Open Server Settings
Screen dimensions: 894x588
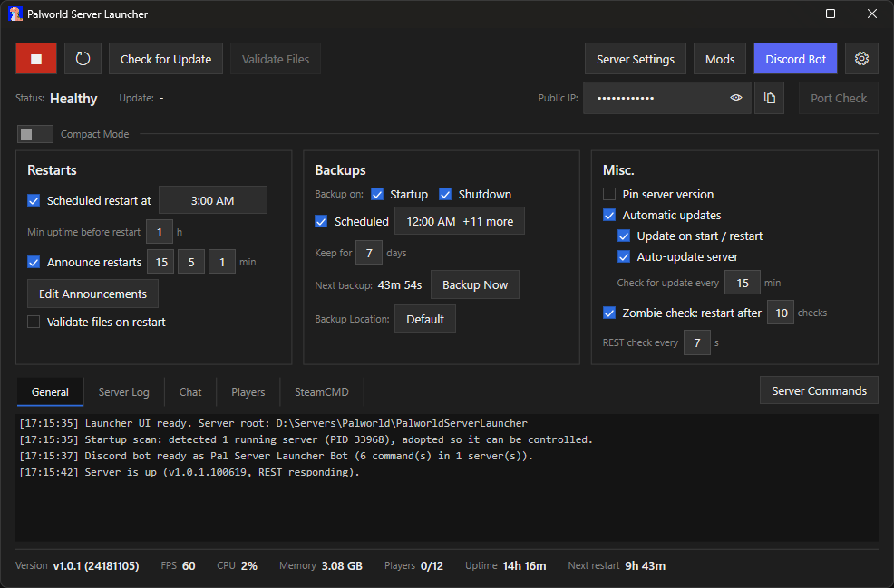click(636, 59)
